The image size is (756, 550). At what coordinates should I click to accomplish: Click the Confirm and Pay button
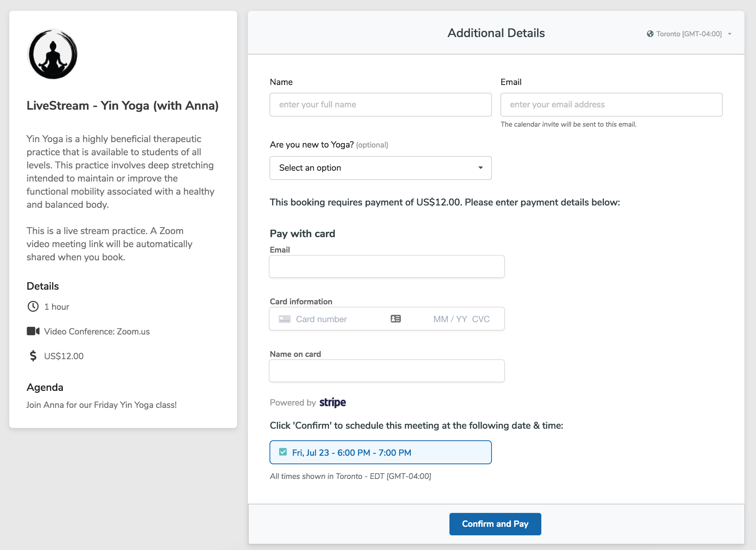tap(495, 524)
